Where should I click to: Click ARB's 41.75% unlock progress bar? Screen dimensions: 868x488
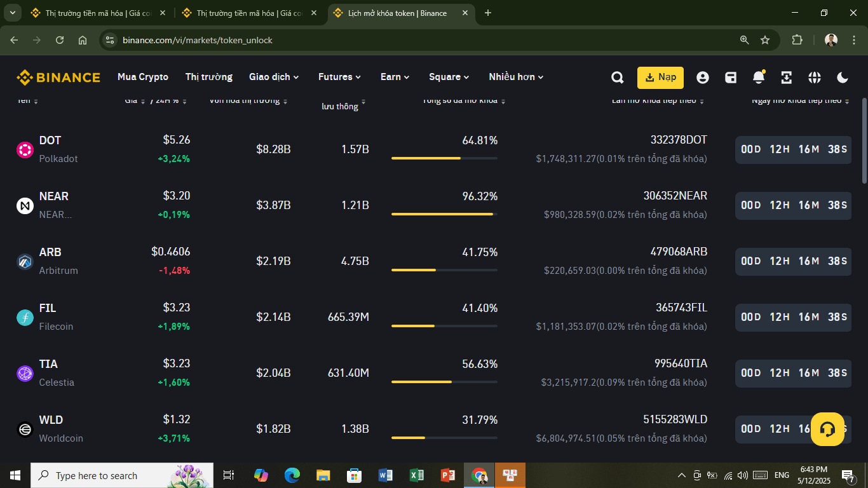point(444,270)
